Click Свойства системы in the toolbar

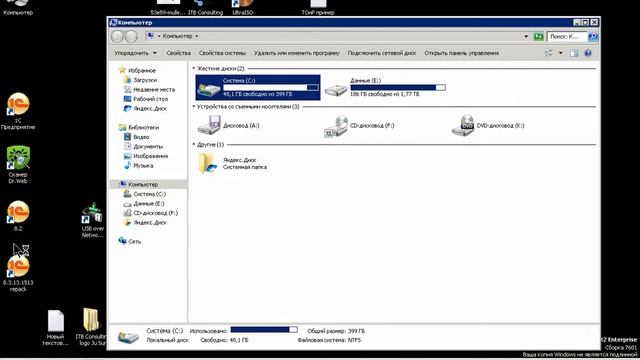coord(222,53)
